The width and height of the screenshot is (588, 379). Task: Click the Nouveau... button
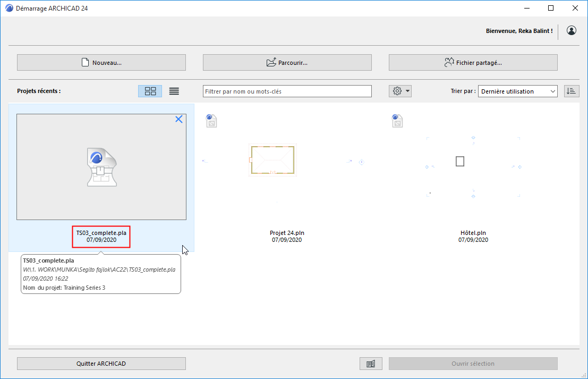(101, 63)
